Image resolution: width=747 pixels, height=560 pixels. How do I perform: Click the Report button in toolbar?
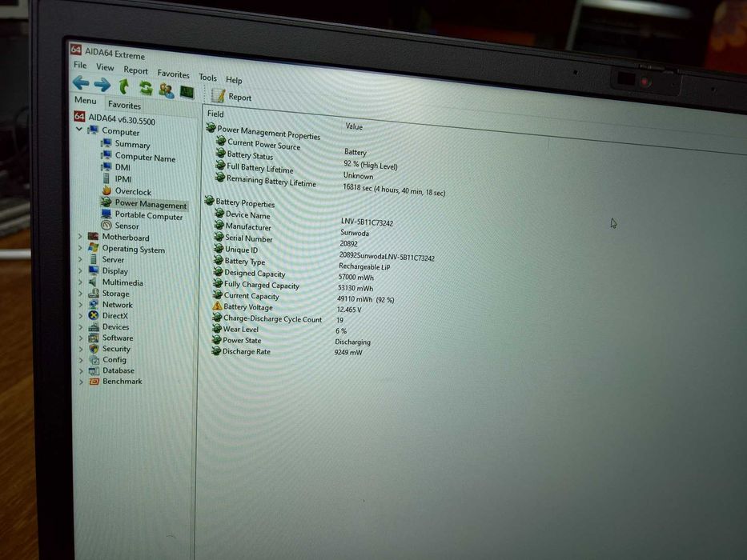(231, 96)
